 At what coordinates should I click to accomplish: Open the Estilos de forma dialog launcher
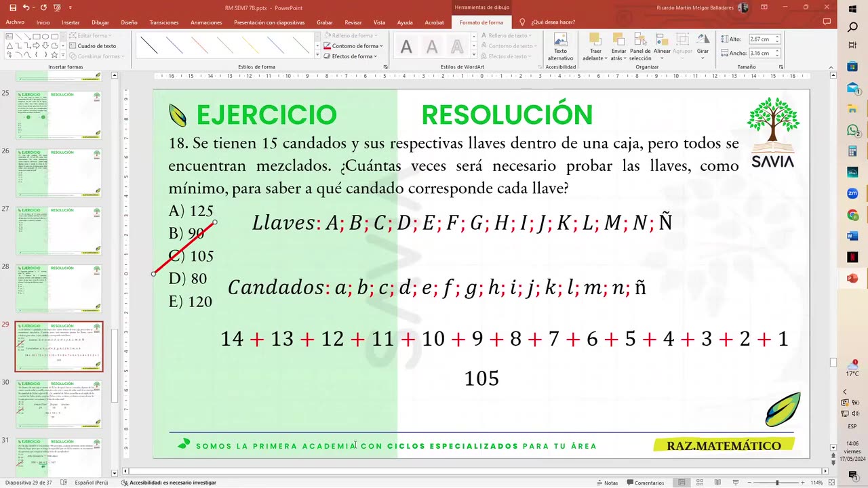pos(385,67)
